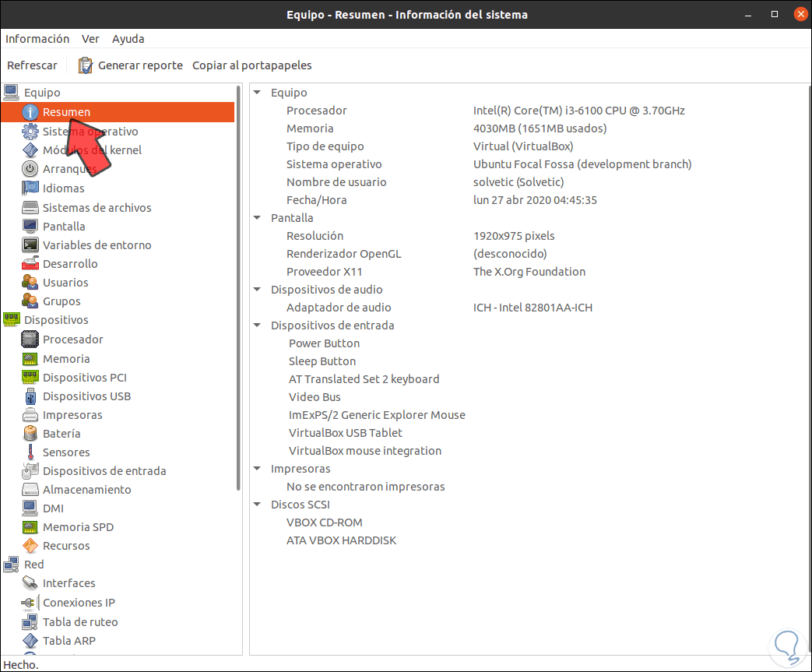Open the Dispositivos USB icon
The image size is (812, 672).
[30, 396]
